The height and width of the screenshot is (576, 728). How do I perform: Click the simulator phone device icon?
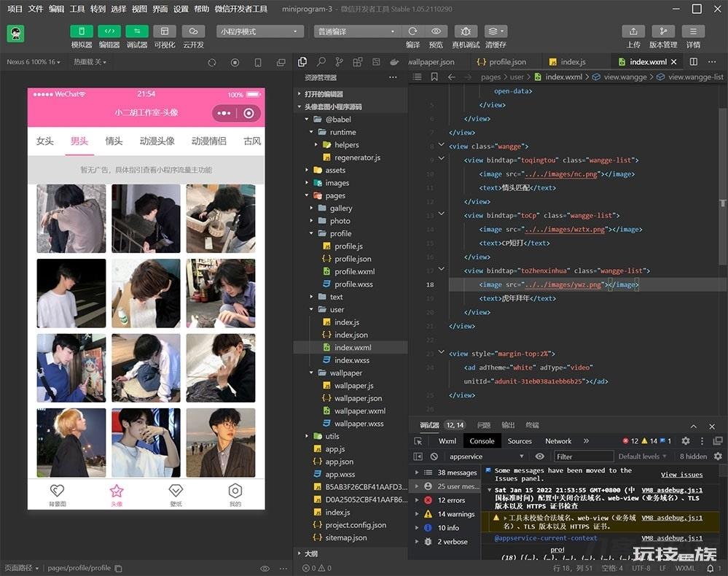[258, 62]
